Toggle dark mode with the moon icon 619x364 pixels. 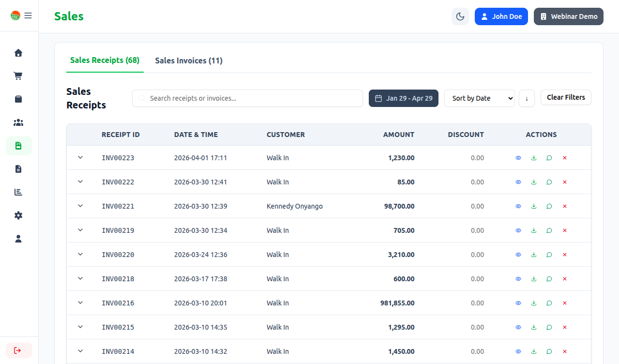(460, 16)
